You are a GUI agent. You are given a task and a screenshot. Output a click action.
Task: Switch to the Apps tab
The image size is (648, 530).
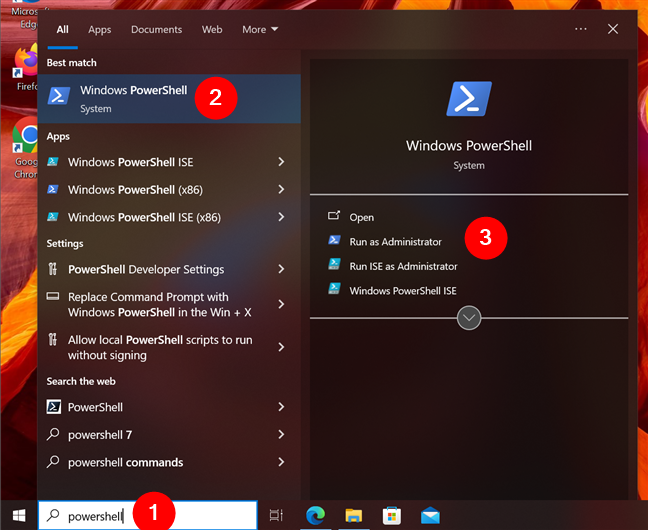tap(100, 30)
